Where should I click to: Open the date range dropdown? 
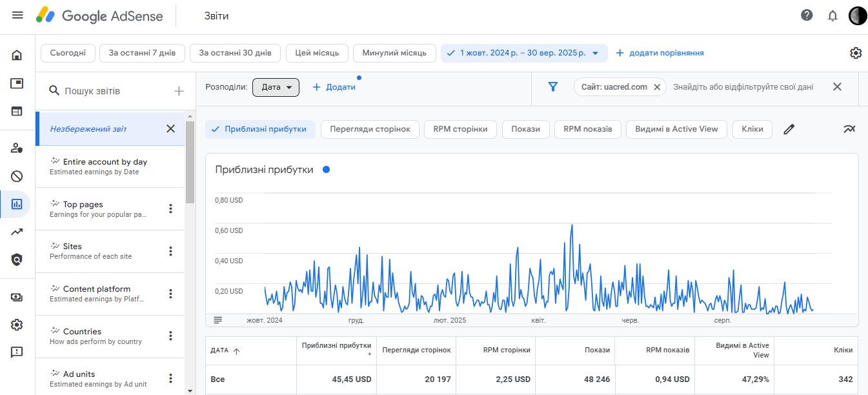(x=524, y=53)
